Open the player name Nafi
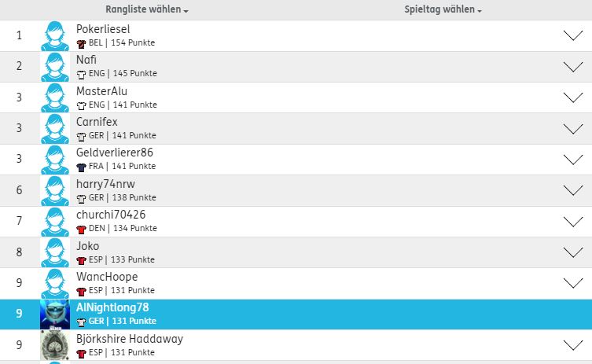 [x=86, y=60]
